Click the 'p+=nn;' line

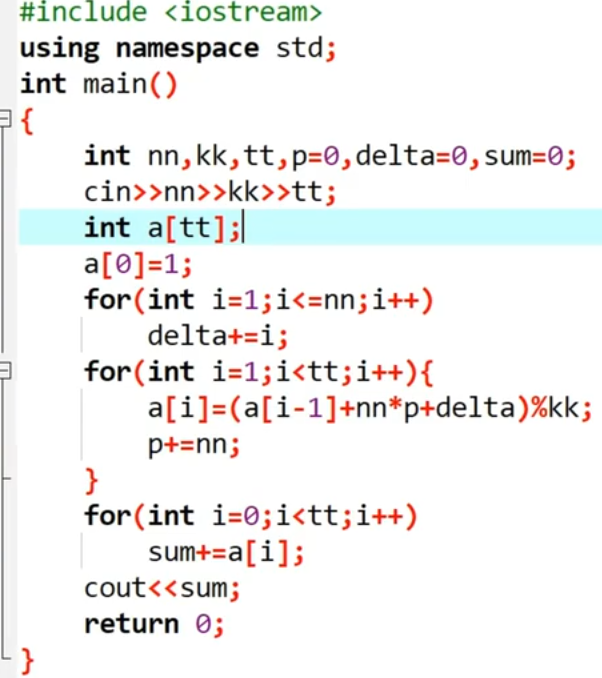pyautogui.click(x=194, y=445)
